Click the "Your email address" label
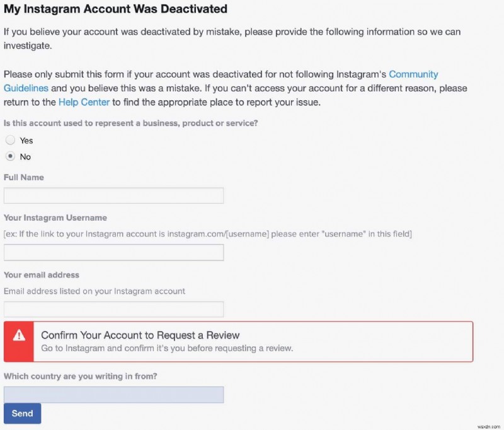 [41, 275]
